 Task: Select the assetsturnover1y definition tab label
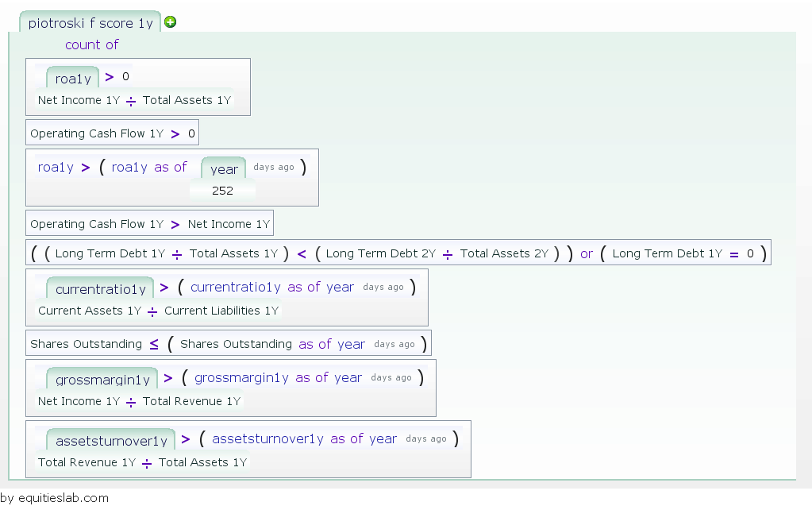coord(111,441)
